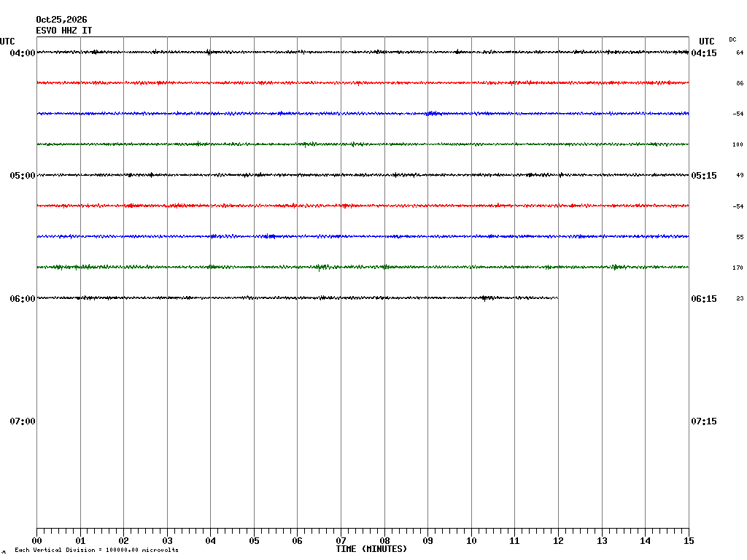This screenshot has height=560, width=747.
Task: Click minute label 05 on time axis
Action: (254, 541)
